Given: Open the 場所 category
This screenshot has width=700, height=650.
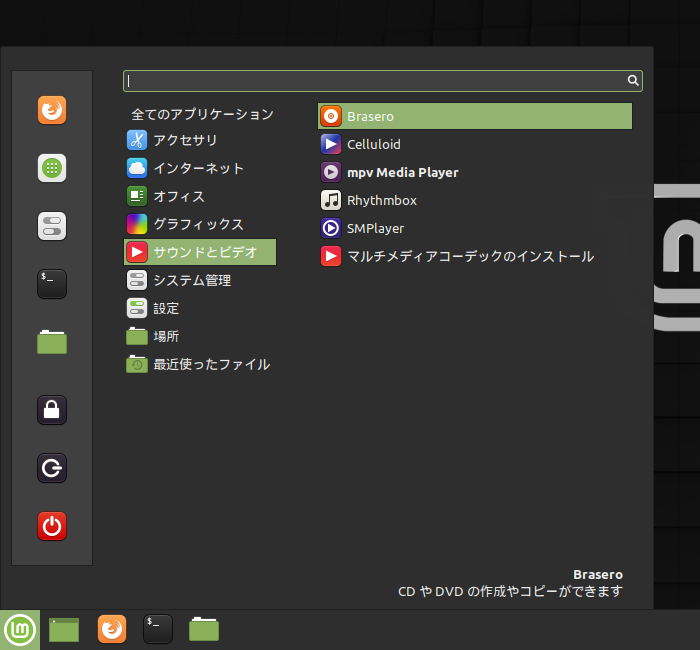Looking at the screenshot, I should [x=200, y=337].
